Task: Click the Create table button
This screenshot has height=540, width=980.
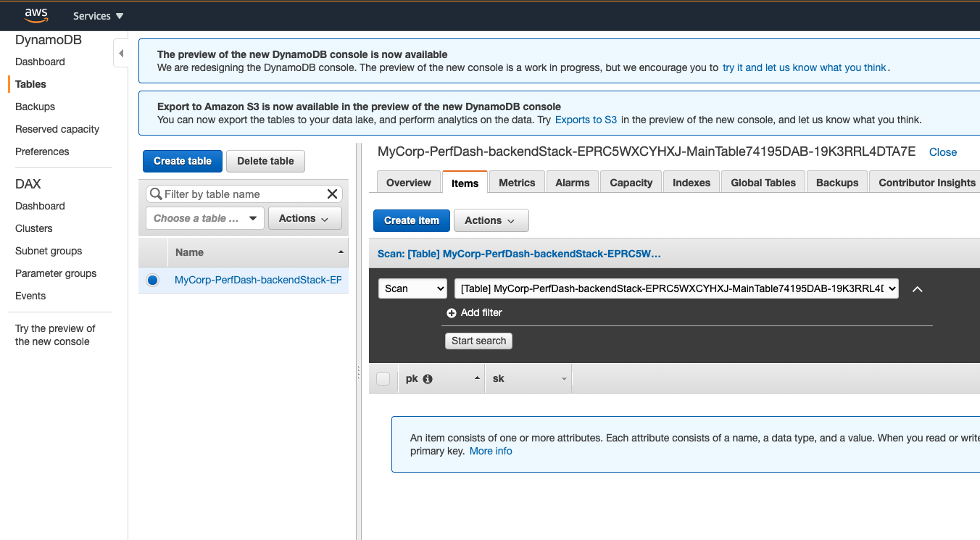Action: 183,161
